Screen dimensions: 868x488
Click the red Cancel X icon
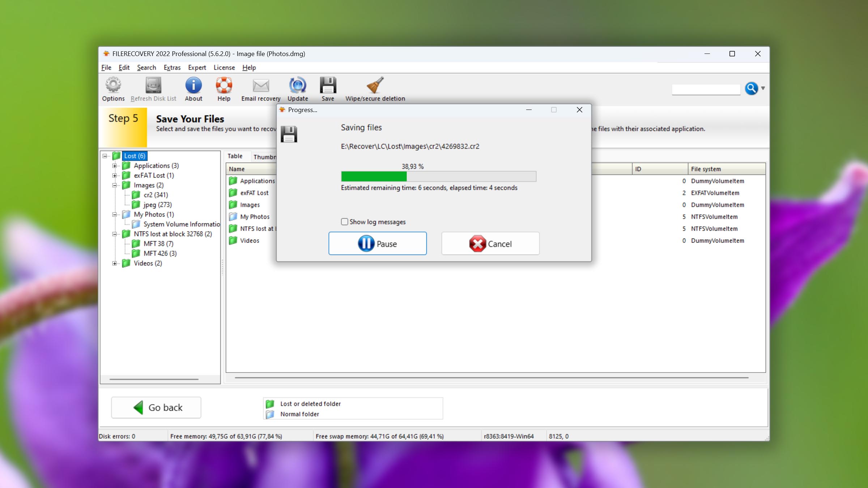pos(477,244)
